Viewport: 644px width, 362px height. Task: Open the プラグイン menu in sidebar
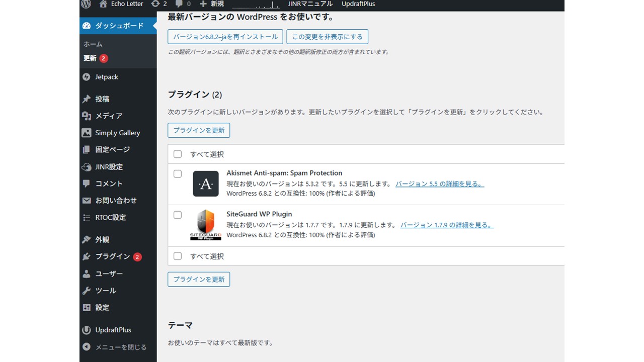point(113,256)
